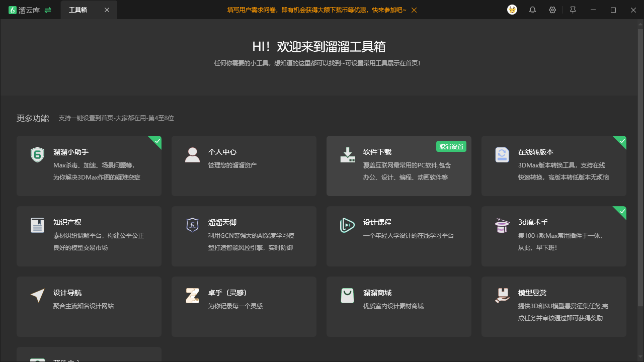Screen dimensions: 644x362
Task: Click the 溜溜天御 shield icon
Action: 192,225
